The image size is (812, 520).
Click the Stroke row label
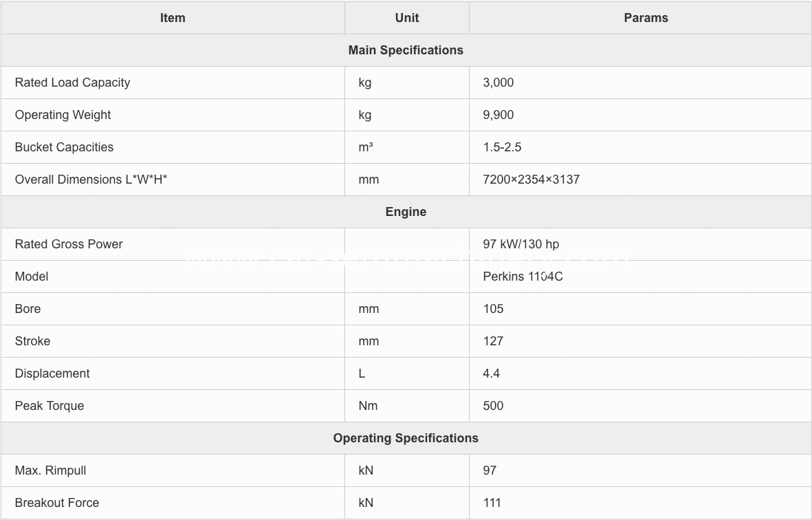[x=32, y=340]
